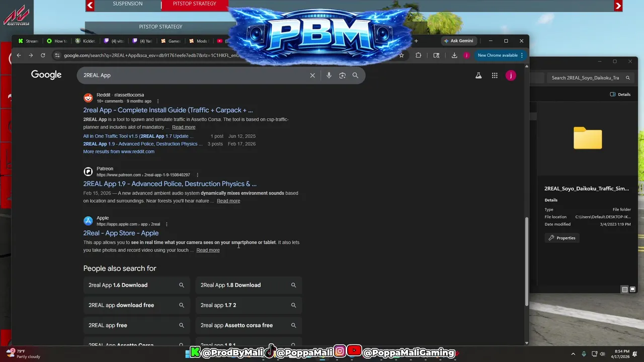
Task: Open 2Real App Store Apple result
Action: click(x=121, y=233)
